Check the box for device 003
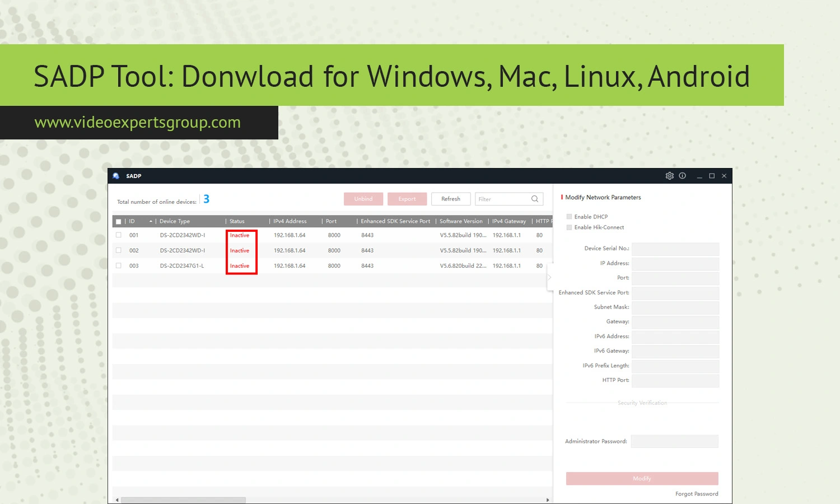Image resolution: width=840 pixels, height=504 pixels. click(118, 265)
